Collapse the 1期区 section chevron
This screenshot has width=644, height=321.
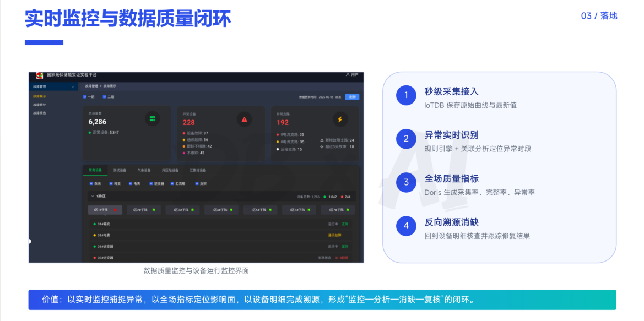[93, 196]
